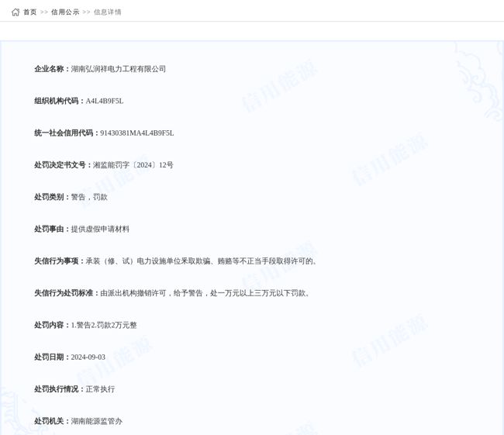This screenshot has width=504, height=435.
Task: Select document number 湘监能罚字〔2024〕12号
Action: click(x=133, y=165)
